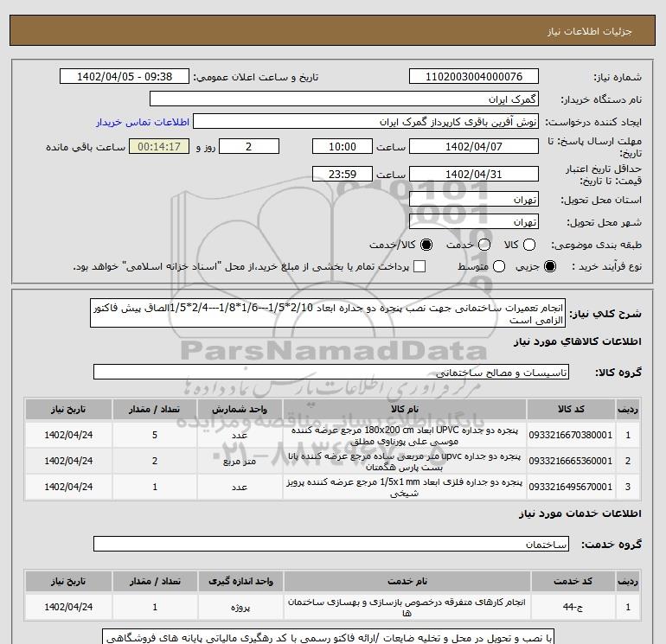Click quantity 5 in goods row 1
The width and height of the screenshot is (666, 644).
coord(155,435)
